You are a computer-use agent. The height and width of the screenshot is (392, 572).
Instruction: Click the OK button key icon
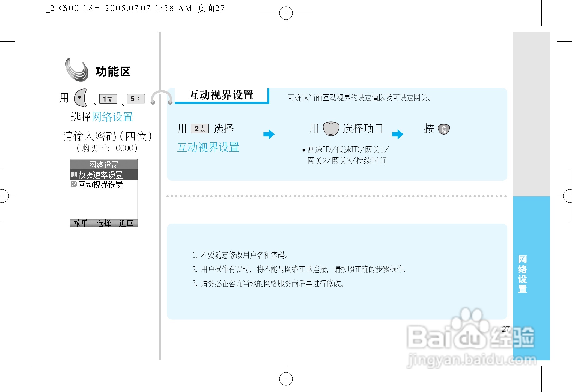pyautogui.click(x=444, y=129)
